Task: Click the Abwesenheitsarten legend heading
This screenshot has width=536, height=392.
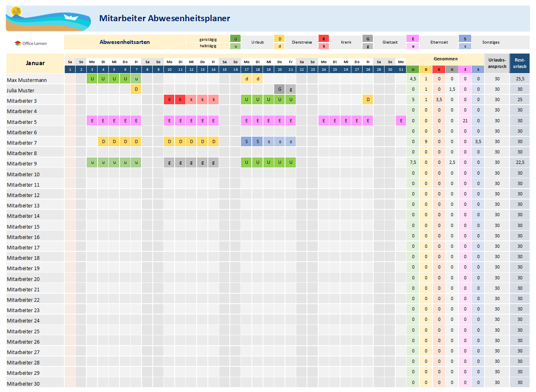Action: coord(125,42)
